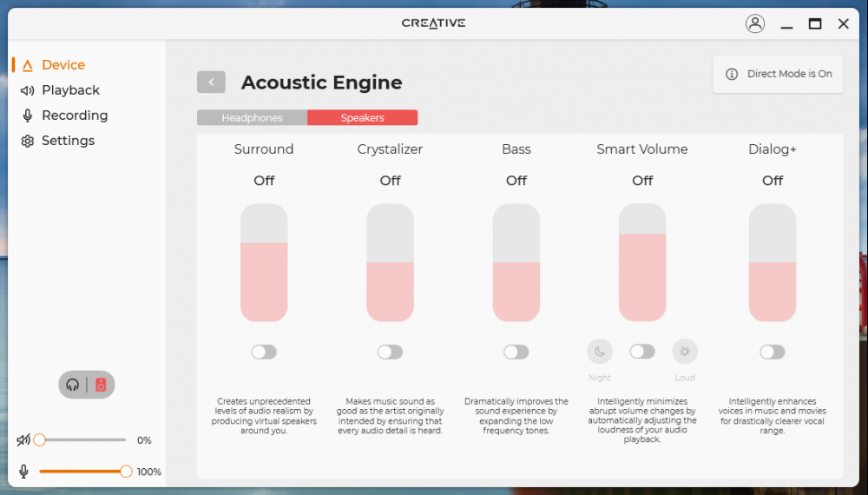Image resolution: width=868 pixels, height=495 pixels.
Task: Select the Speakers tab
Action: tap(362, 118)
